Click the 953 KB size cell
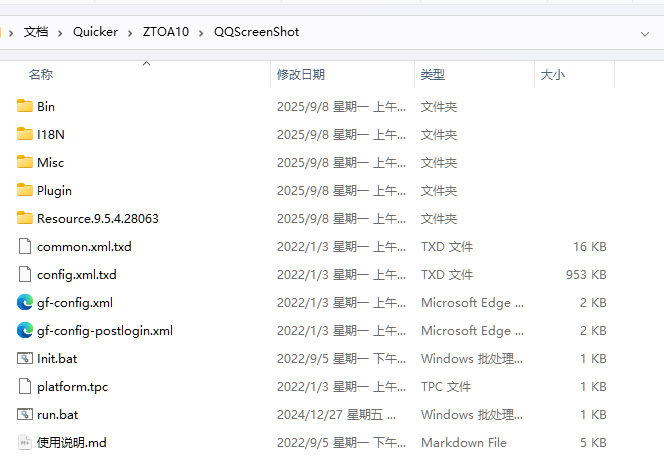The width and height of the screenshot is (664, 469). click(x=586, y=275)
